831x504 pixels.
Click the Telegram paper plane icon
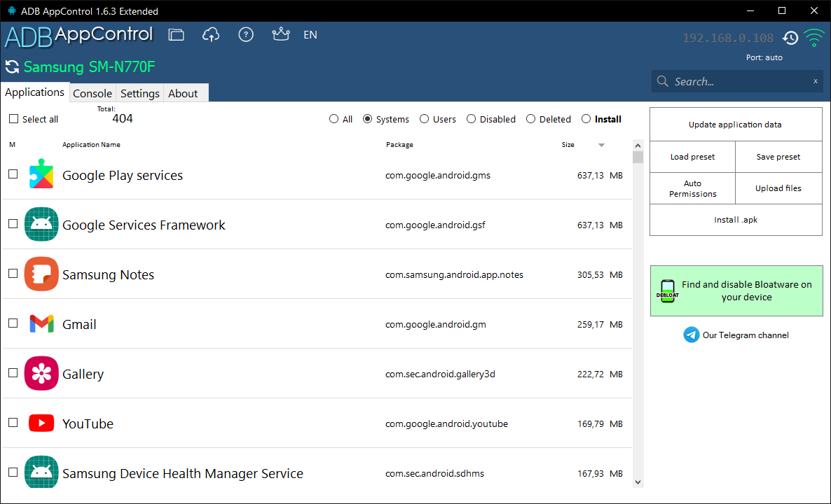pos(691,335)
